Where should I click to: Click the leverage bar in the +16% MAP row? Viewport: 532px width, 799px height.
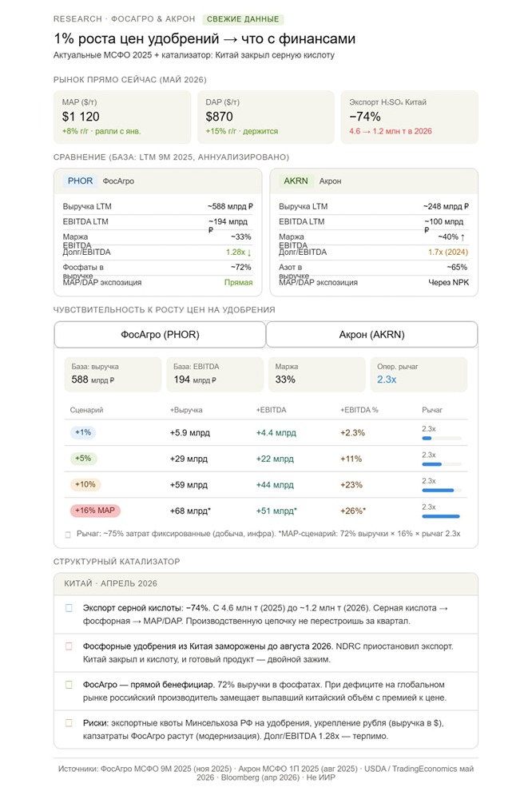coord(441,516)
